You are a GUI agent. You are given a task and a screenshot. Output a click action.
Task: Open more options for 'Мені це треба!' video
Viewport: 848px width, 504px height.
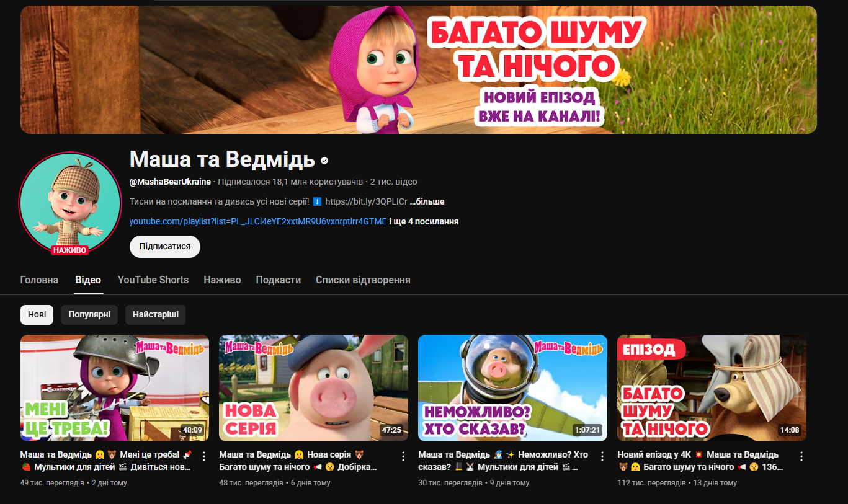click(x=204, y=456)
